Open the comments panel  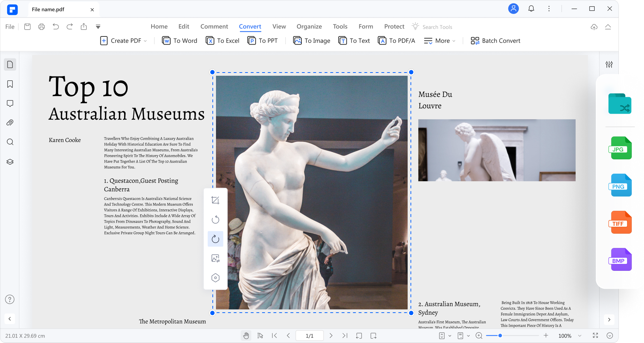point(10,103)
